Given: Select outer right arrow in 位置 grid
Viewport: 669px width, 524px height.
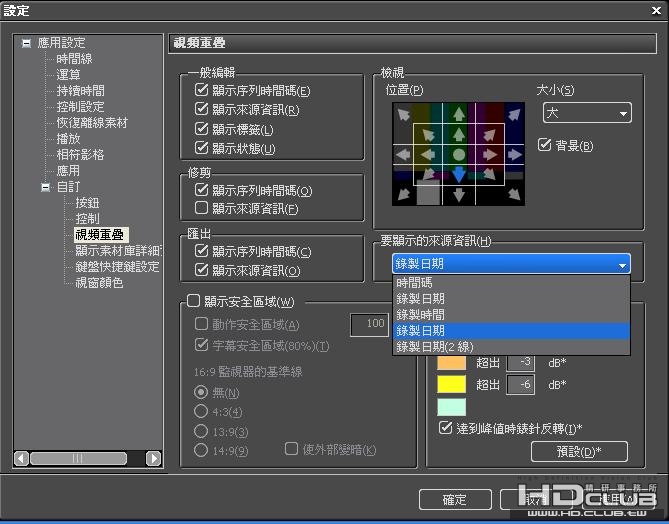Looking at the screenshot, I should point(515,154).
